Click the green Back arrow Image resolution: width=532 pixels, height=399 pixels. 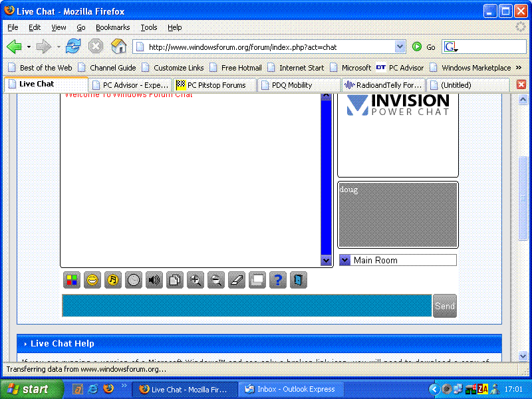click(x=14, y=47)
